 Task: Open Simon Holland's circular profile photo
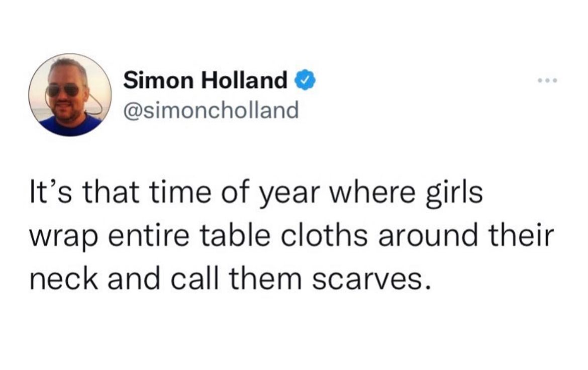(70, 95)
